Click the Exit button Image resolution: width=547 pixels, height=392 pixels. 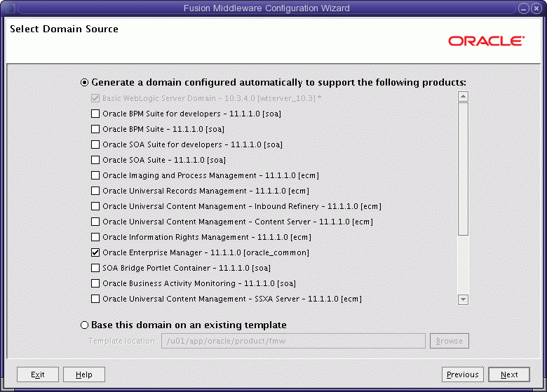point(38,374)
